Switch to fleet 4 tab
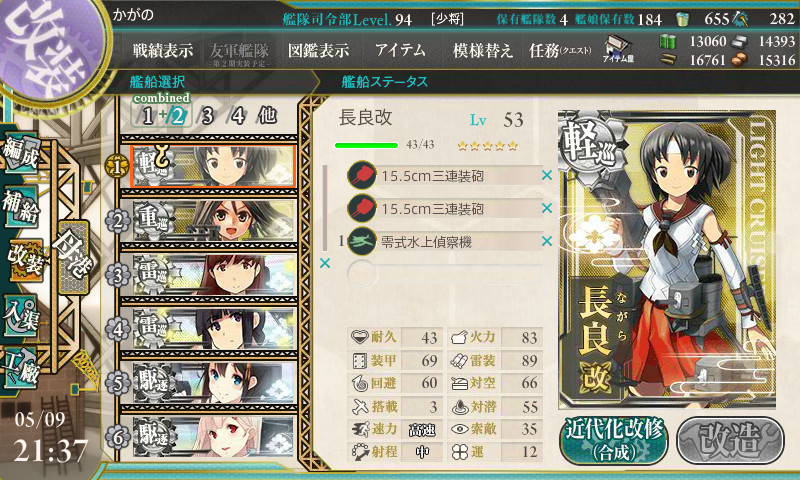800x480 pixels. (238, 116)
